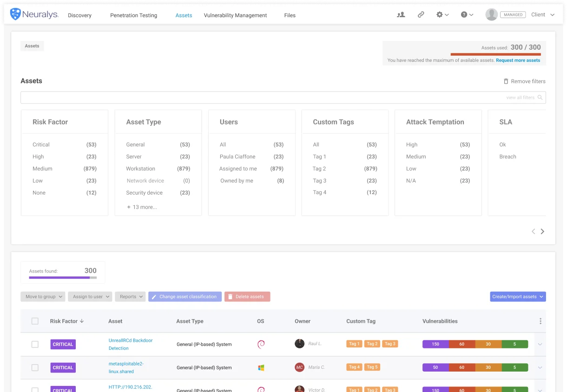Open the Reports dropdown
Screen dimensions: 567x392
(131, 297)
